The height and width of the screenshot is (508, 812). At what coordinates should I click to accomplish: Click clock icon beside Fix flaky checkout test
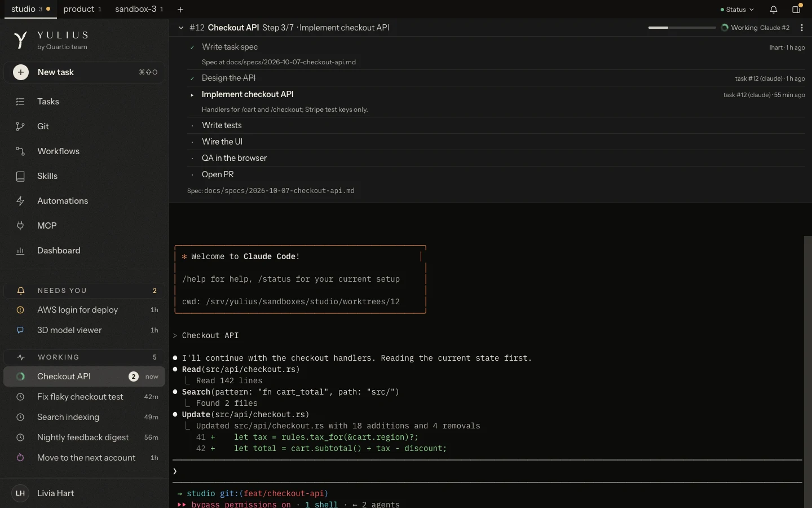[x=20, y=397]
